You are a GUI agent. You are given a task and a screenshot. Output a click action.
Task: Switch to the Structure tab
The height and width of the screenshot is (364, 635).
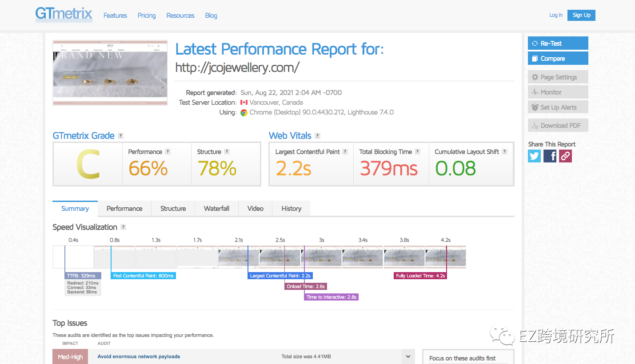click(173, 208)
